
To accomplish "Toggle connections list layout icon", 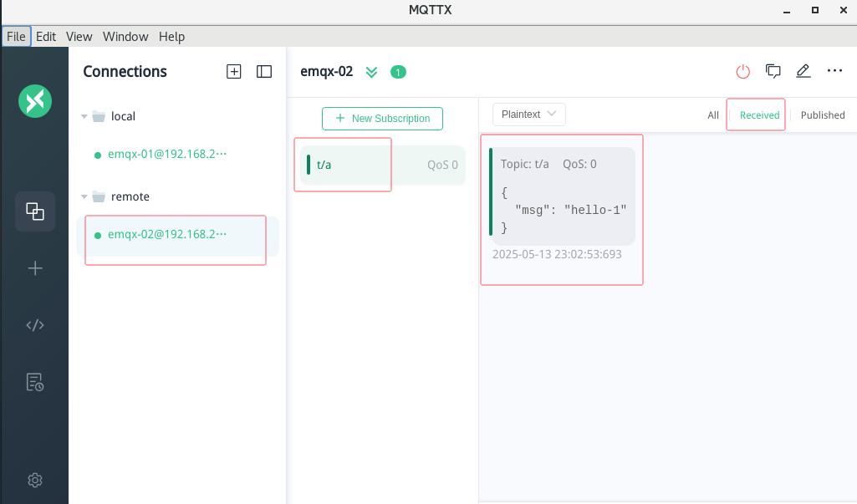I will click(264, 72).
